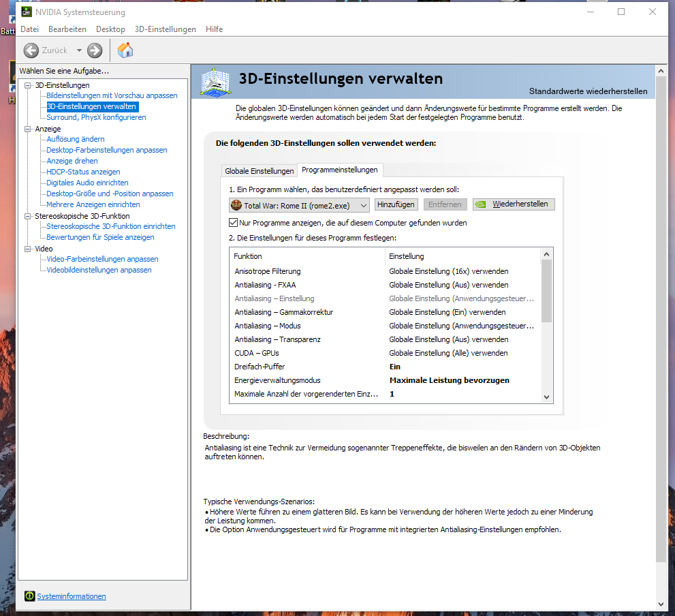Open Desktop-Farbeinstellungen anpassen

[107, 150]
